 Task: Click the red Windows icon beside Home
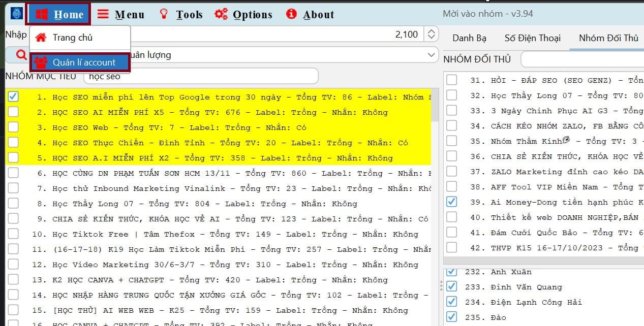click(x=42, y=14)
